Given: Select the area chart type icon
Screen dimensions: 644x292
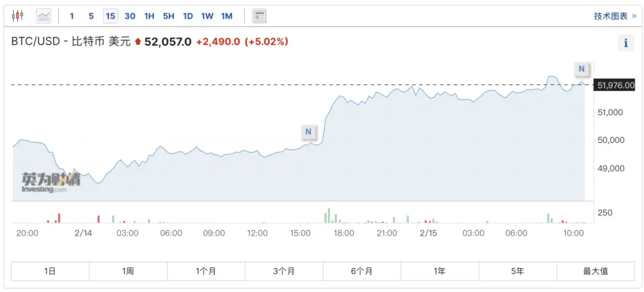Looking at the screenshot, I should click(x=44, y=16).
